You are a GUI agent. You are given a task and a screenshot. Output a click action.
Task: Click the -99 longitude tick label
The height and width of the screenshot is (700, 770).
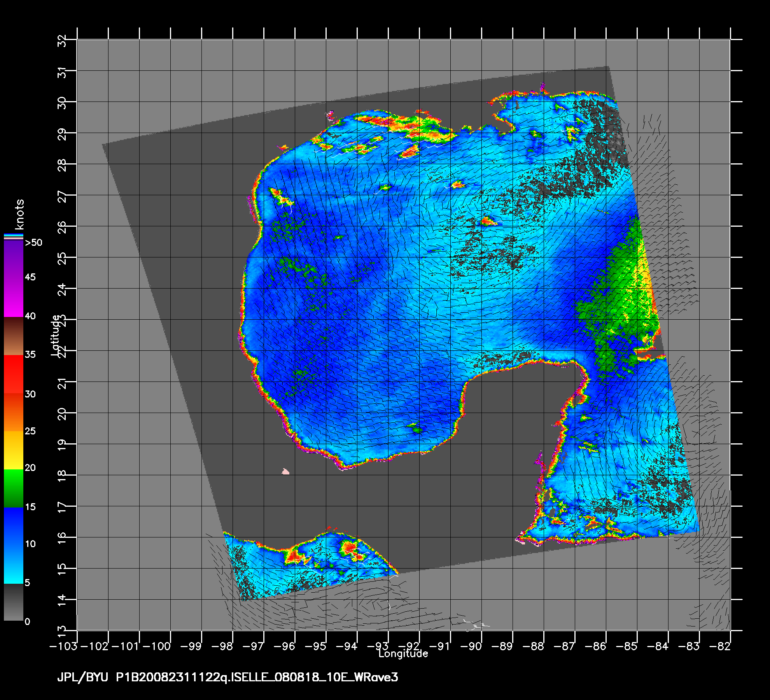tap(191, 646)
